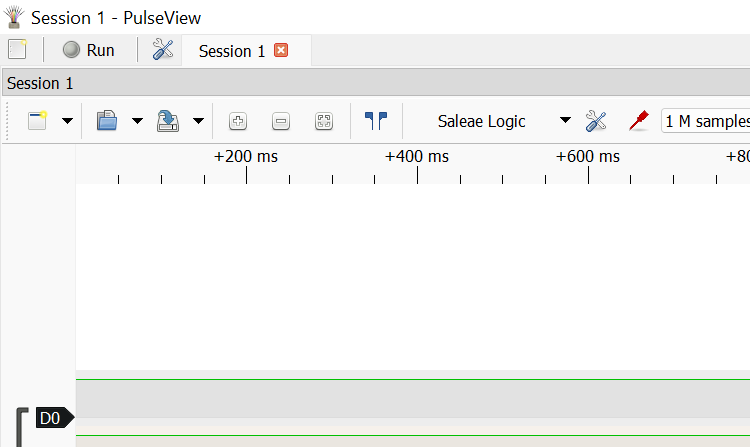The height and width of the screenshot is (447, 750).
Task: Click the red probe channels icon
Action: 638,121
